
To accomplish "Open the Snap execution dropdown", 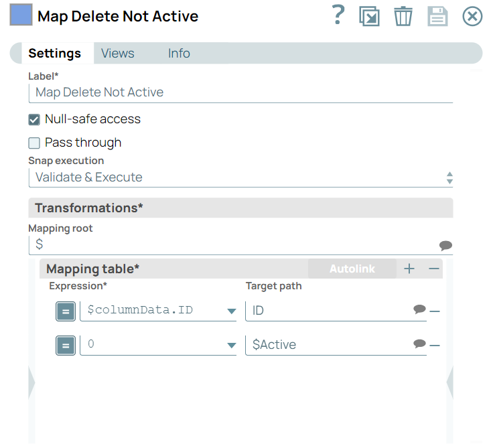I will pos(241,177).
